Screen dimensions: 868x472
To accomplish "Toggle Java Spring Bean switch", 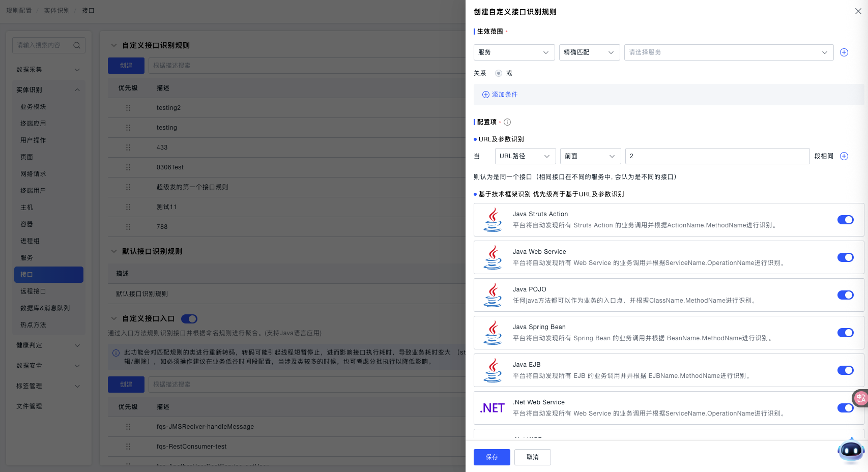I will [845, 333].
